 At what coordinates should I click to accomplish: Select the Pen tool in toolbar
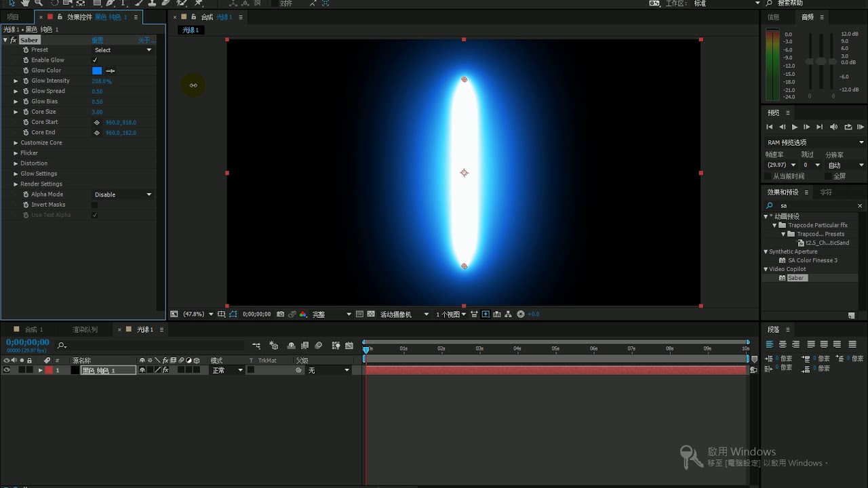point(111,3)
